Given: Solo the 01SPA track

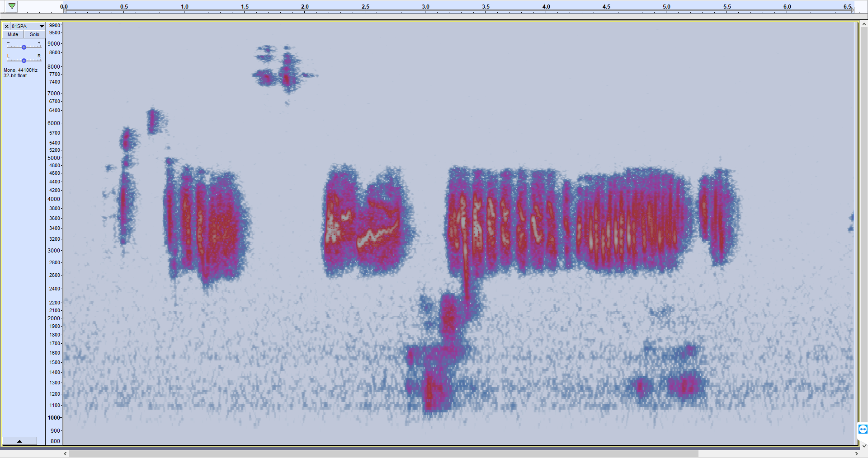Looking at the screenshot, I should point(34,34).
